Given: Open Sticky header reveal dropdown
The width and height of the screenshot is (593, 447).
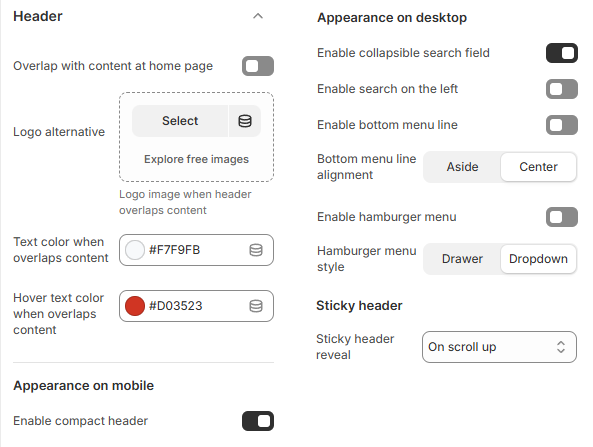Looking at the screenshot, I should coord(499,347).
